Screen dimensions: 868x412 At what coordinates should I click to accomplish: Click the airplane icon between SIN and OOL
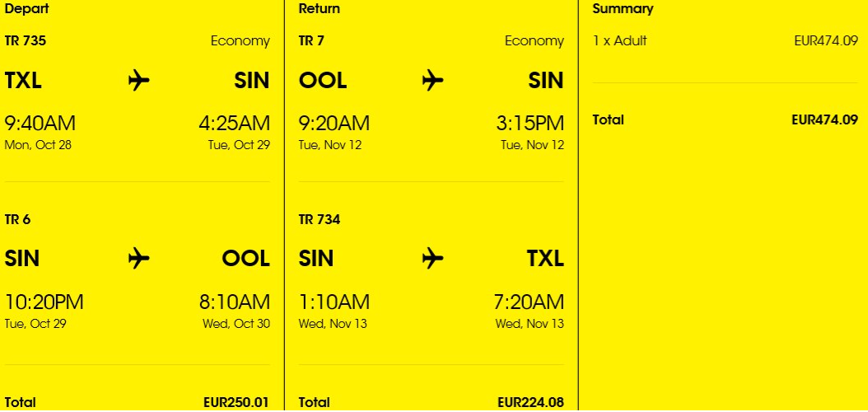(139, 259)
